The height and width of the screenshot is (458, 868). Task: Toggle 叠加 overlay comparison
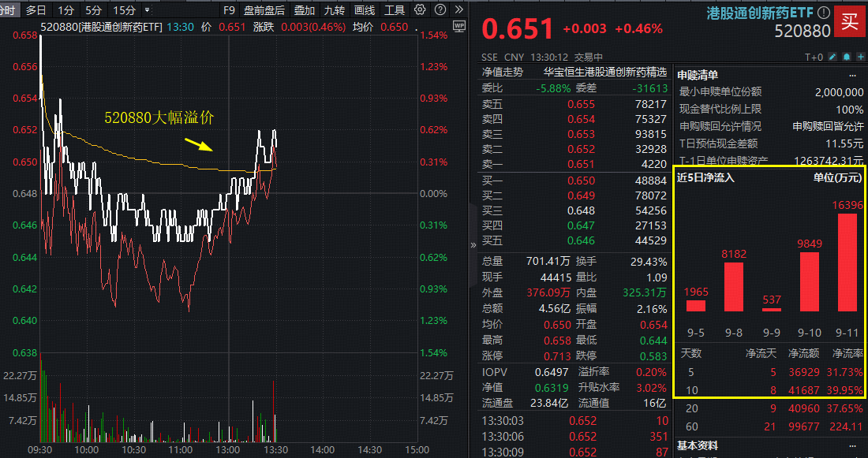pos(305,10)
